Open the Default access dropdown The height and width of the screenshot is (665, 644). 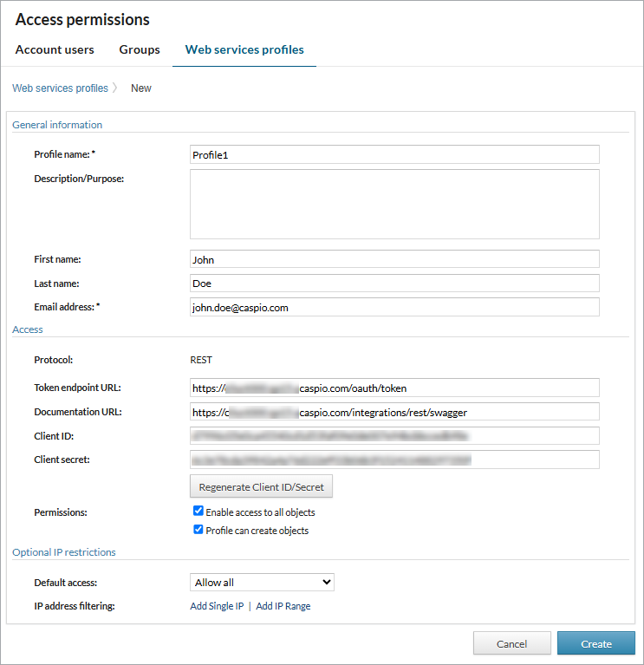click(262, 583)
